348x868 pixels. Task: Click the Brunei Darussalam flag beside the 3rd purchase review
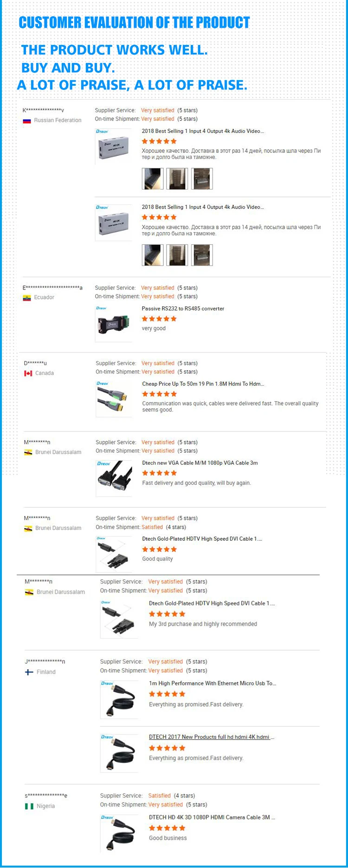click(x=29, y=592)
